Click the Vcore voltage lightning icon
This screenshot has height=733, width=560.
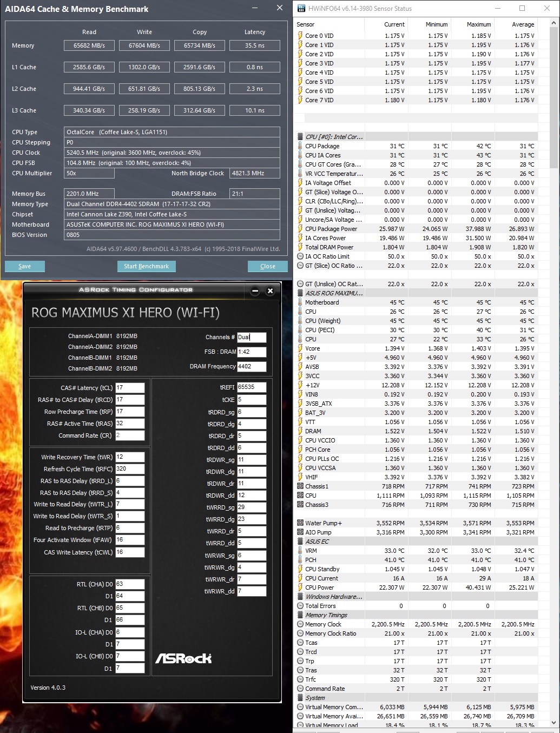(x=300, y=348)
